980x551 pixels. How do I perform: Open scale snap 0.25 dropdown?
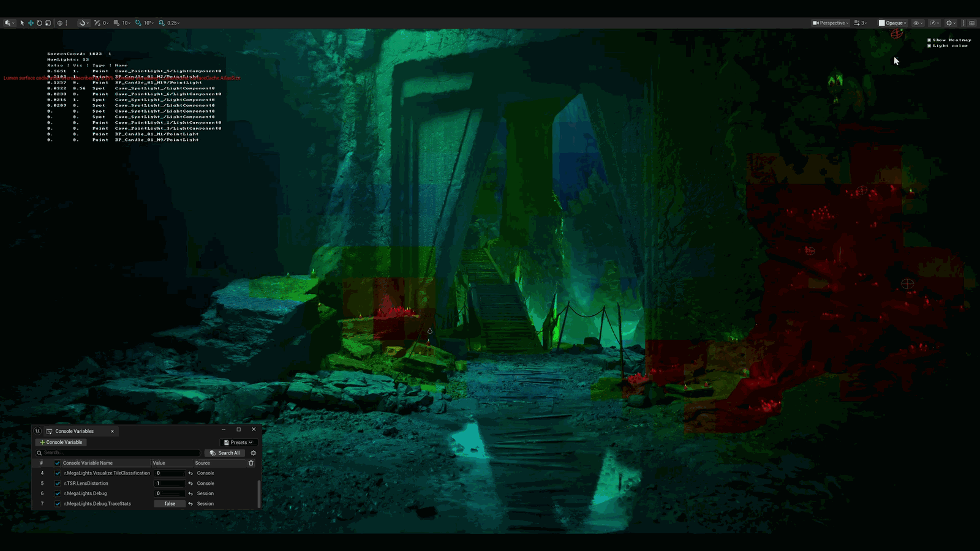pyautogui.click(x=173, y=23)
